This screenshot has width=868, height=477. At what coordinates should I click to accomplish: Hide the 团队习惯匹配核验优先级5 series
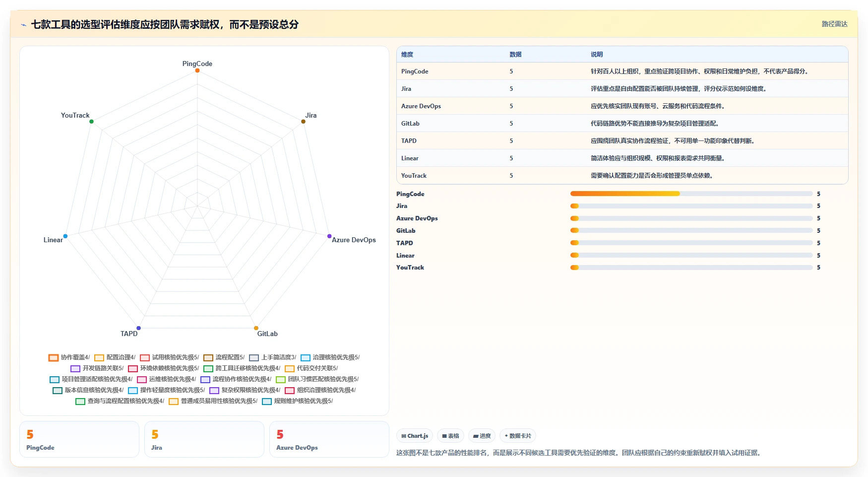317,379
